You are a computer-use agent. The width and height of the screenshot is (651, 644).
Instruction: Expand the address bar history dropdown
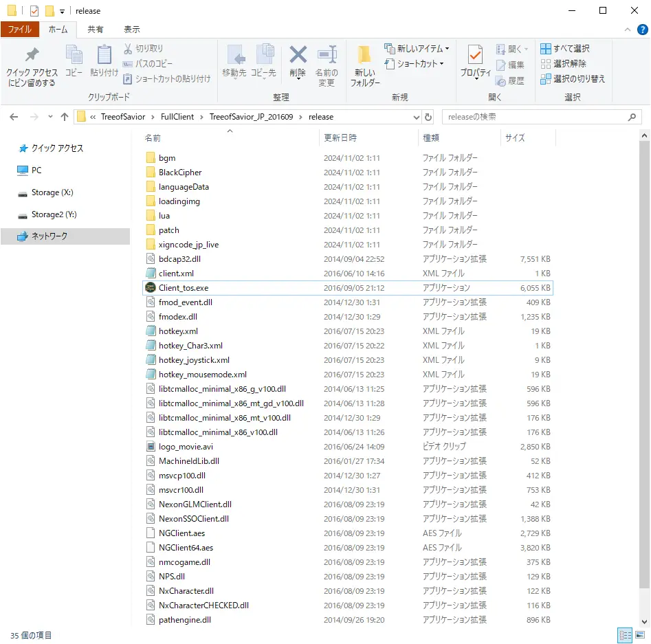point(417,117)
